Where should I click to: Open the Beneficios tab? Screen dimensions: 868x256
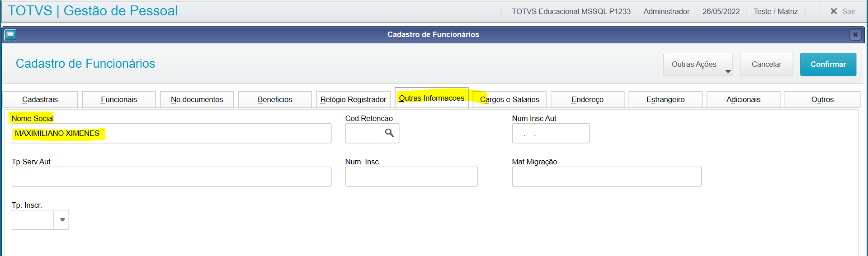click(275, 99)
